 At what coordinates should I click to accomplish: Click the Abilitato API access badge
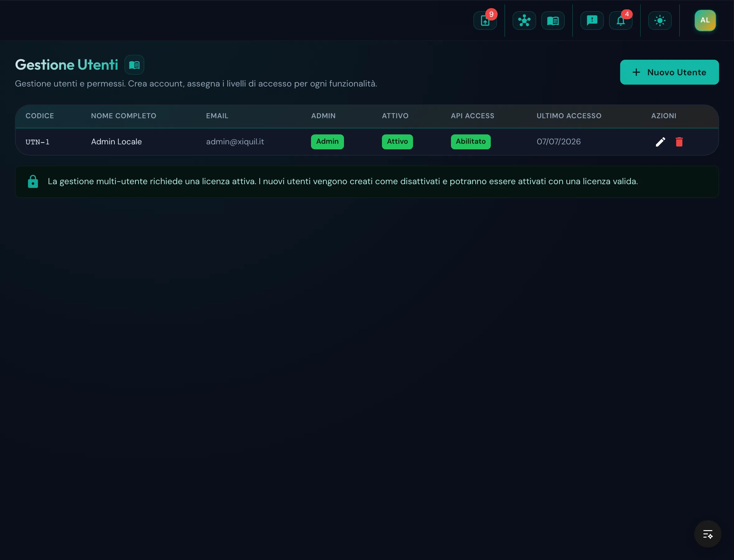pos(471,142)
